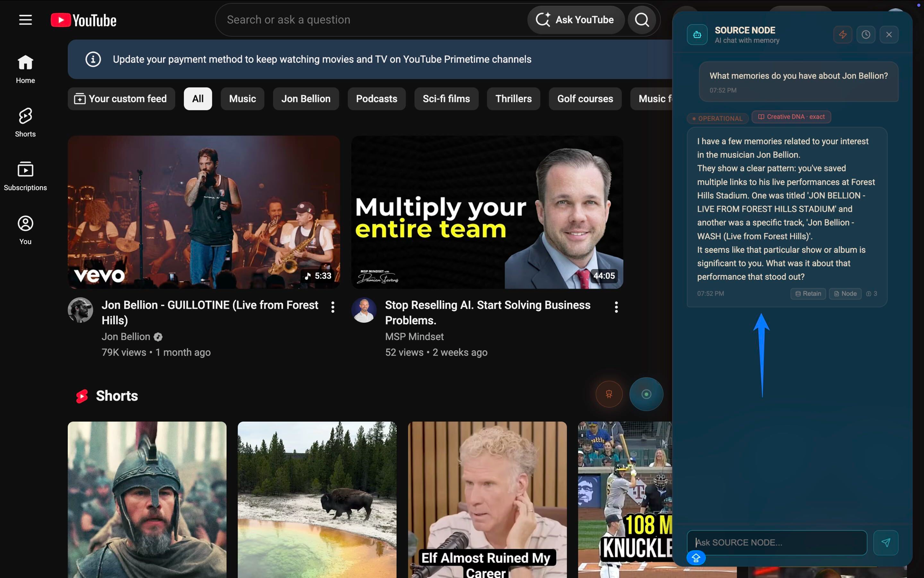
Task: Open the YouTube hamburger guide menu
Action: [x=25, y=20]
